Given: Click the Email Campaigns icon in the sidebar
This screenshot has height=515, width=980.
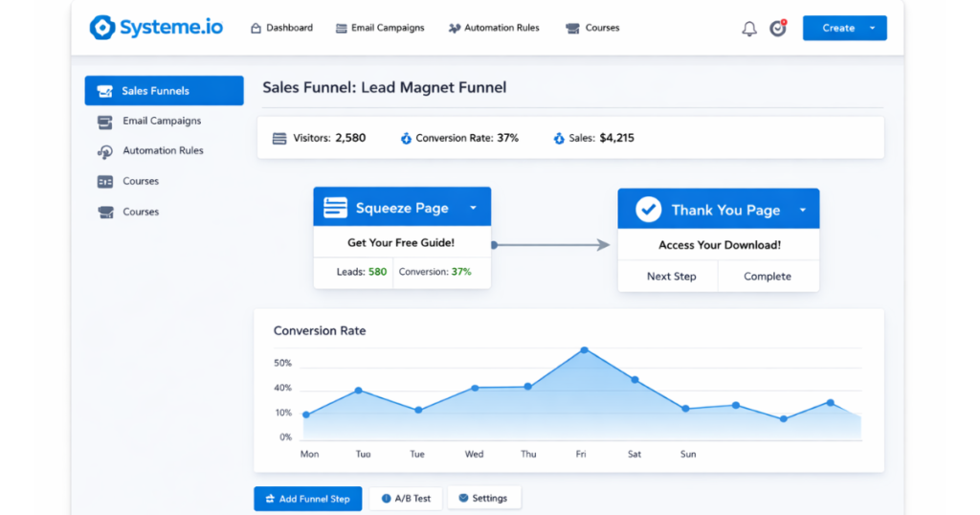Looking at the screenshot, I should tap(104, 122).
